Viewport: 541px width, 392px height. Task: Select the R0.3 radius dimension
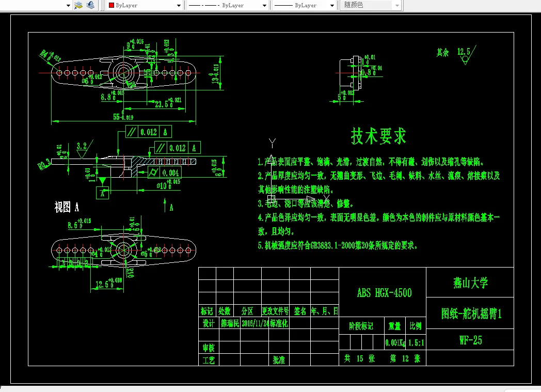[44, 164]
